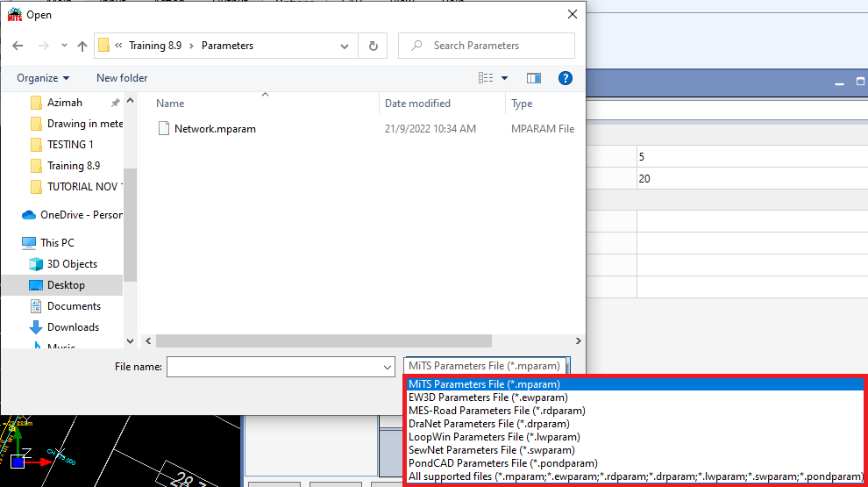Go up one folder level
Screen dimensions: 868x487
pos(82,46)
